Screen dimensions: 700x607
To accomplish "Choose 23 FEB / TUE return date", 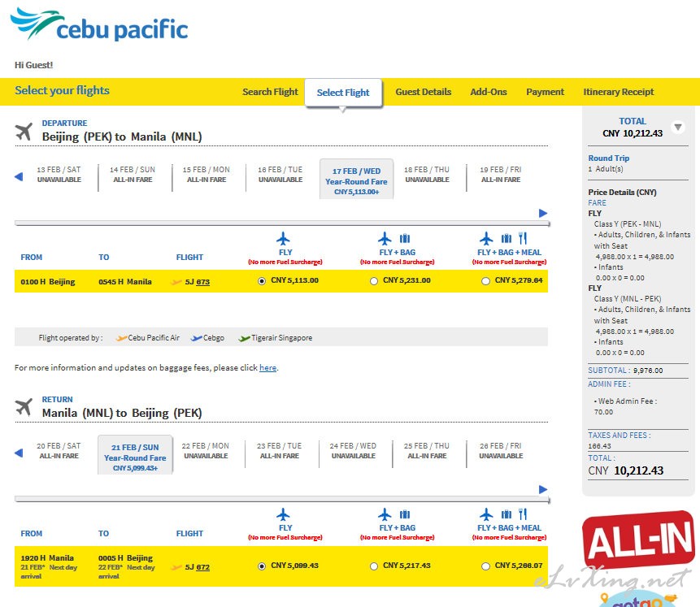I will coord(280,451).
